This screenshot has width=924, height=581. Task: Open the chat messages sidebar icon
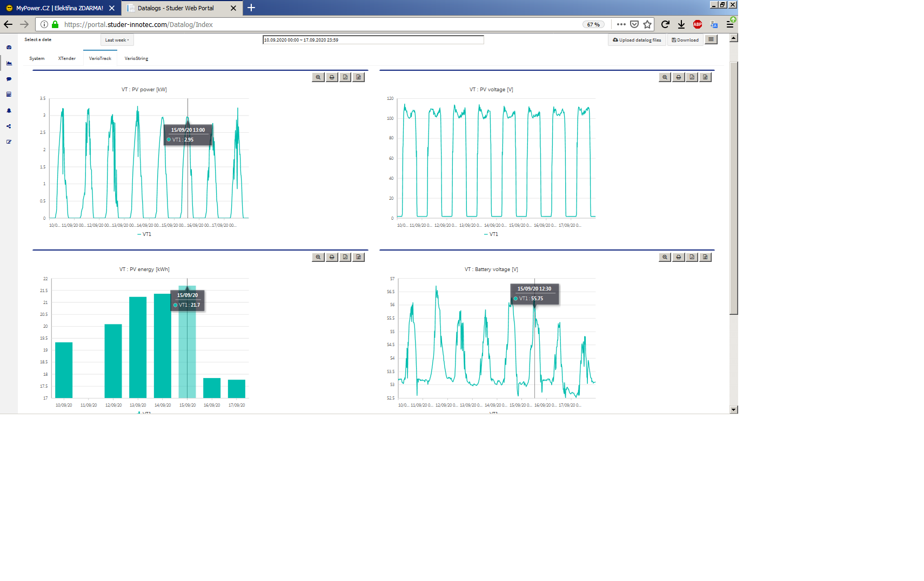9,79
